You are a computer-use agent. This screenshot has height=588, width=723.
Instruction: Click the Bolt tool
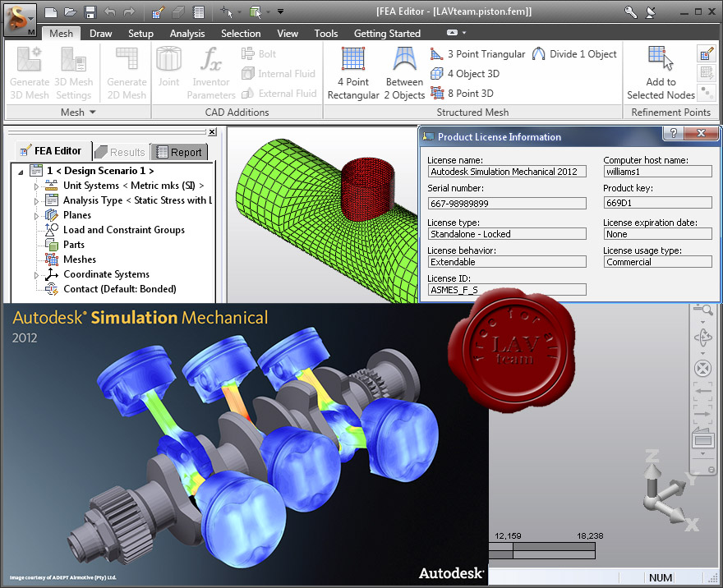pos(259,54)
